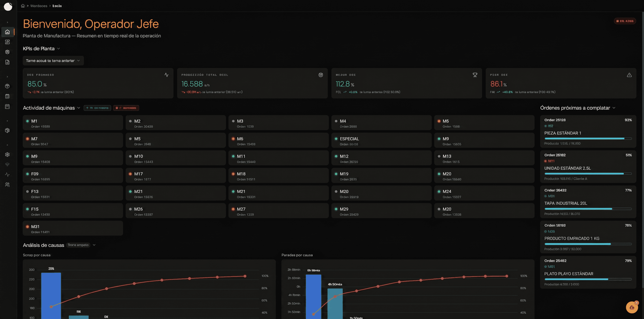
Task: Click progress bar of PIEZA ESTÁNDAR 1
Action: click(x=588, y=138)
